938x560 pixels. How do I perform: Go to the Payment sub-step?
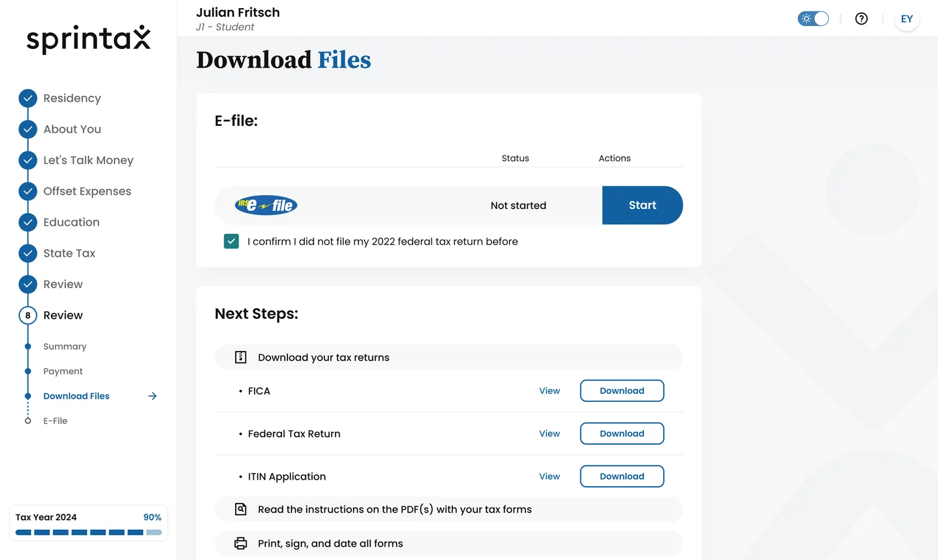(63, 371)
